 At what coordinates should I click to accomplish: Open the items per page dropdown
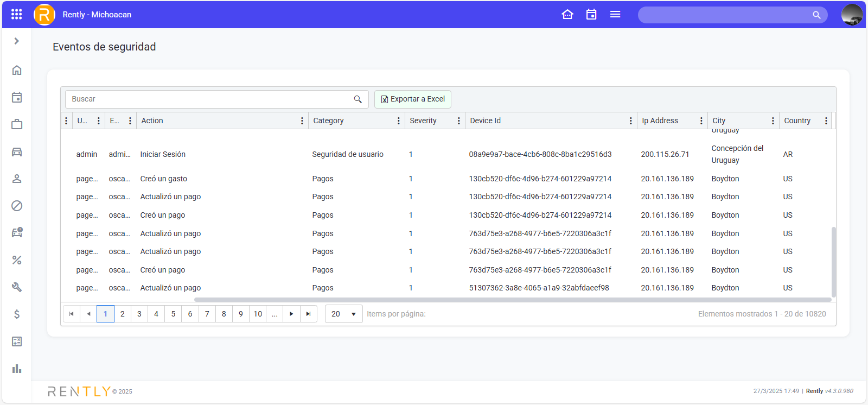tap(343, 314)
